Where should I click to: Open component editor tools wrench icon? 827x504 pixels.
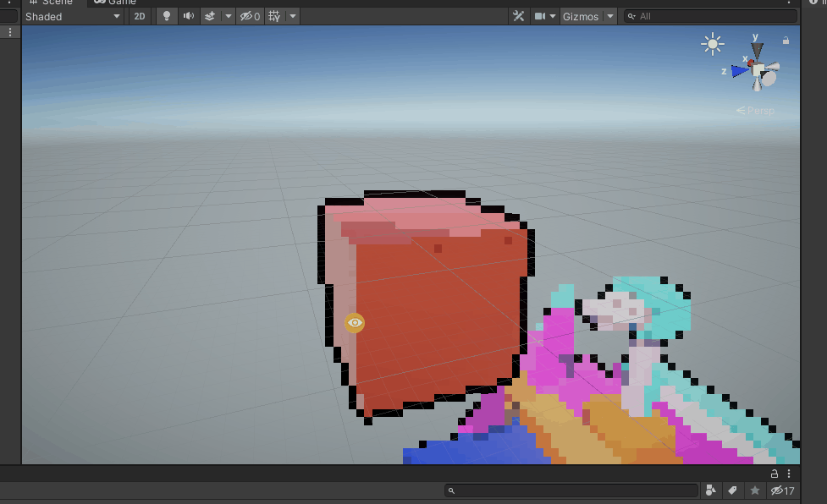pos(518,16)
